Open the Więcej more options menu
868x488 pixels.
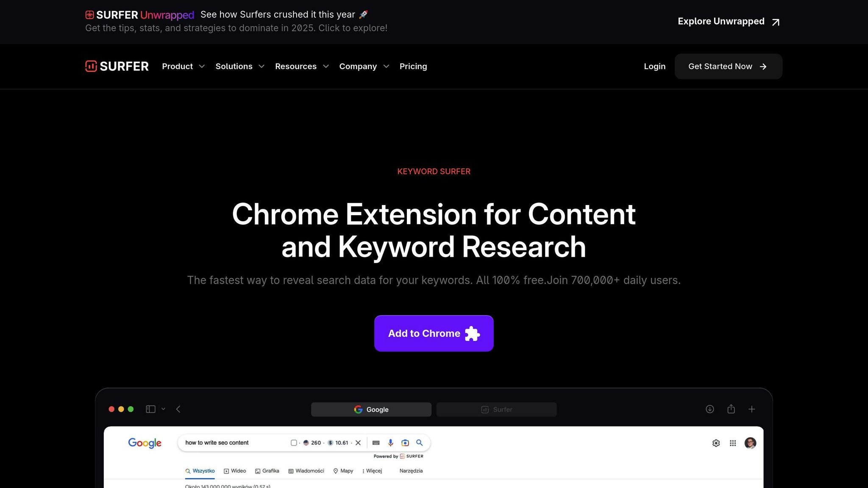(372, 471)
